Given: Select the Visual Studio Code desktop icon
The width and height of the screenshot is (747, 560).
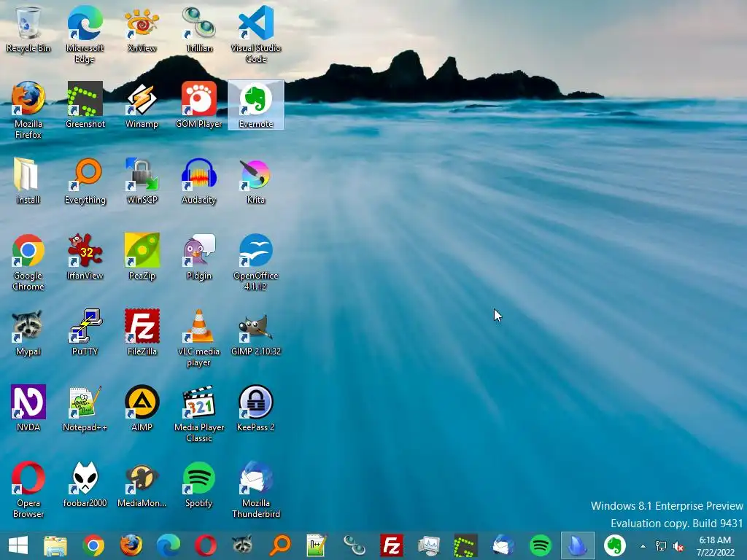Looking at the screenshot, I should tap(256, 35).
